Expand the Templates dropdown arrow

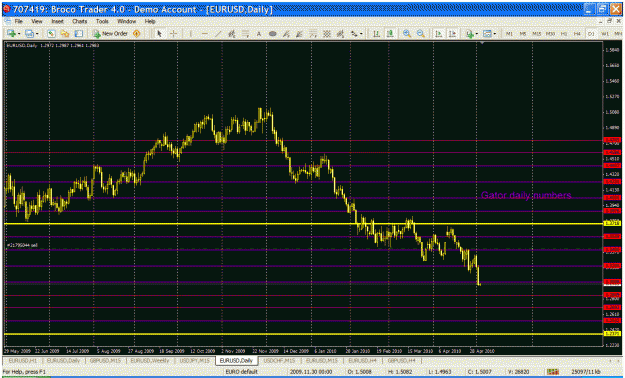coord(495,34)
